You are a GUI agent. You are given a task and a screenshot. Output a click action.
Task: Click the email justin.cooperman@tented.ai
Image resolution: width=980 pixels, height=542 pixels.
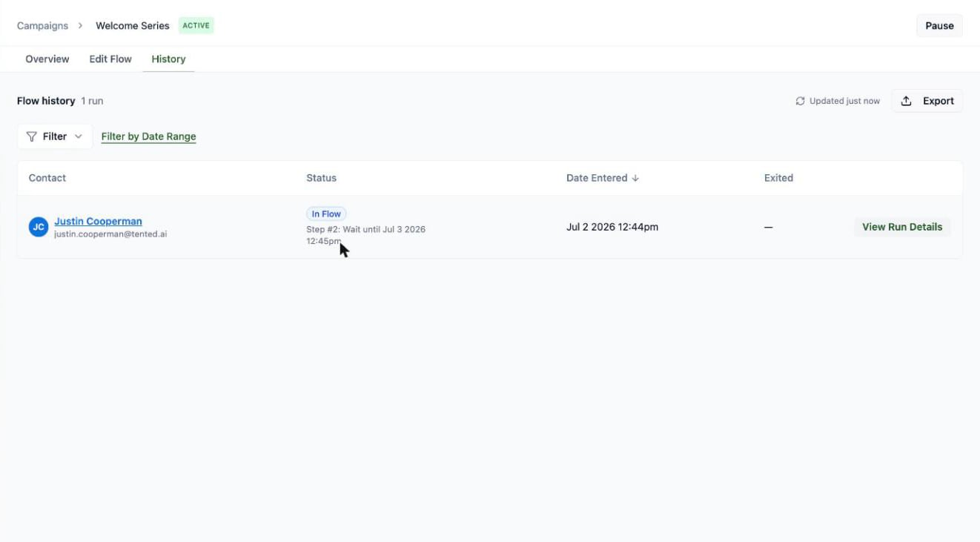click(x=110, y=234)
